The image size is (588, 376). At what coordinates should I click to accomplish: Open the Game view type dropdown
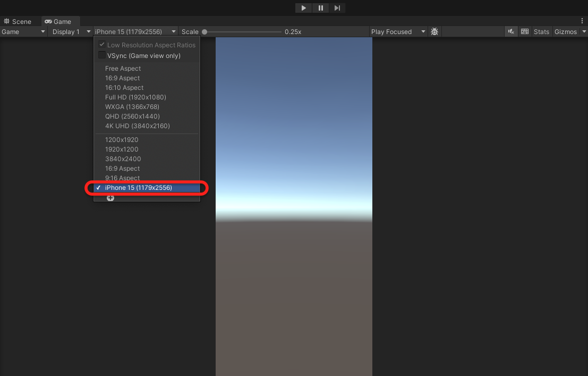pos(23,32)
